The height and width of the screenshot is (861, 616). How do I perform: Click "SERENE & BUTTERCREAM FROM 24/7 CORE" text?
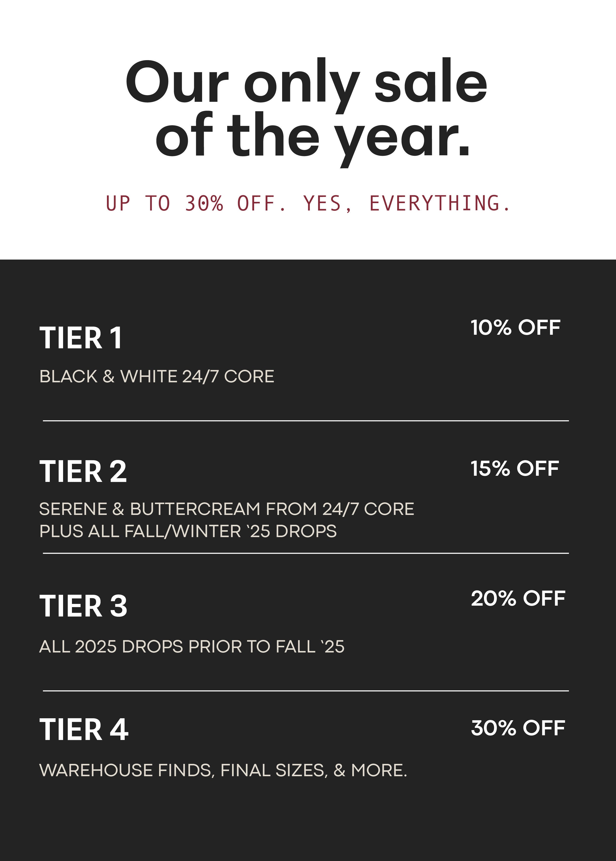tap(226, 509)
